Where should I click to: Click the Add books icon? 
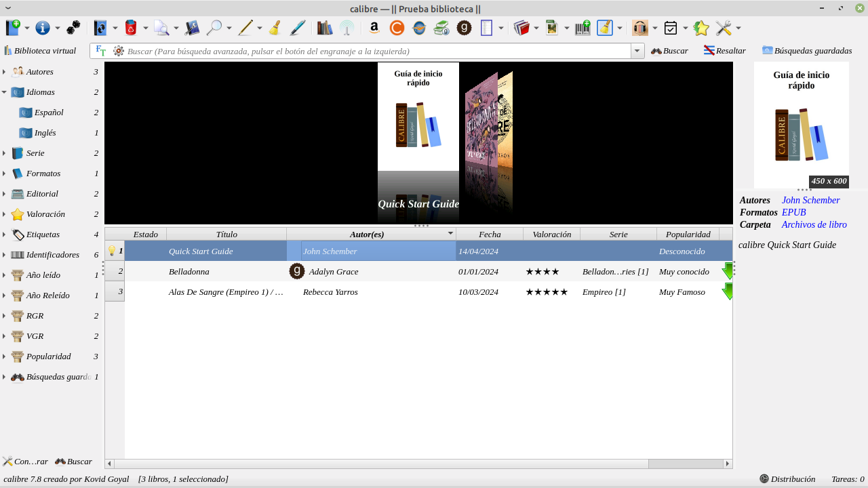(13, 28)
